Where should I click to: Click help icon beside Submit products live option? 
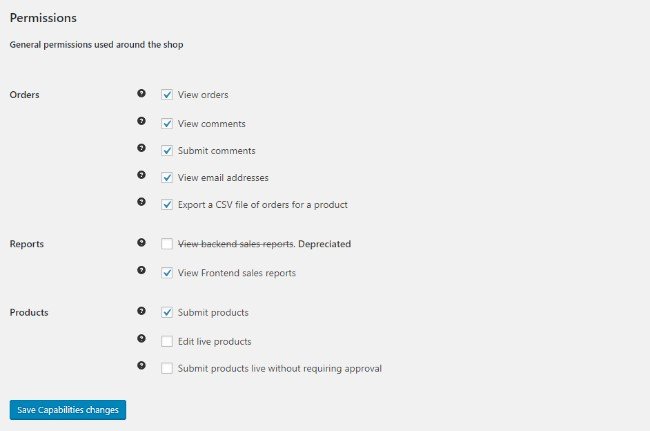click(141, 366)
